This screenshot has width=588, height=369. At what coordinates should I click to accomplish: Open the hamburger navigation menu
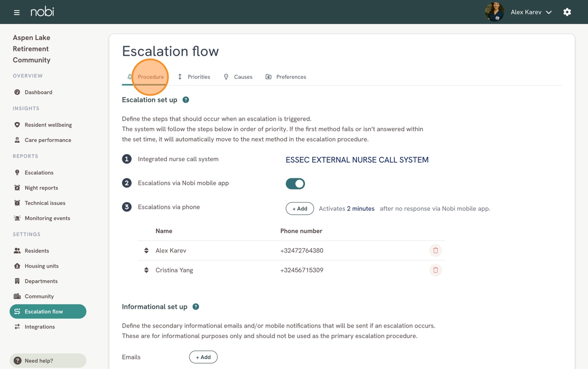[16, 13]
